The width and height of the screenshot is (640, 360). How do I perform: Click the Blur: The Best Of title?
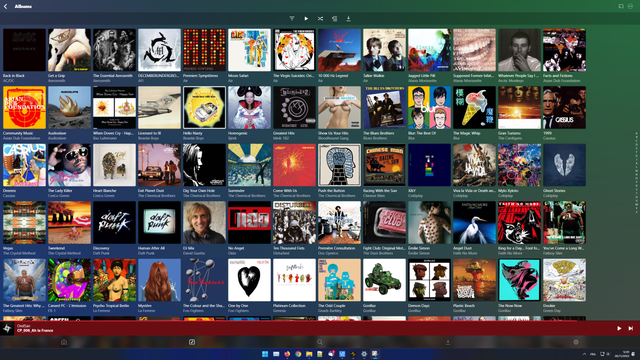(422, 133)
